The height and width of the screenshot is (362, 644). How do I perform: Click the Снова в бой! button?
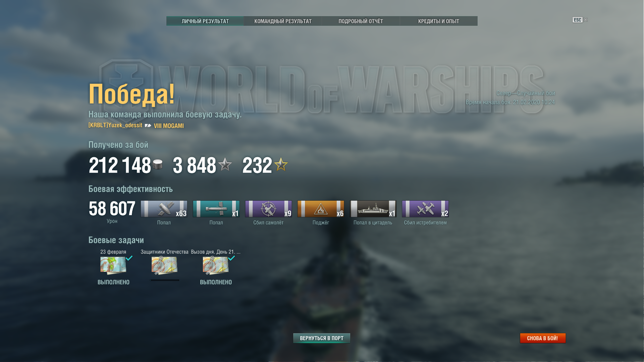tap(543, 338)
